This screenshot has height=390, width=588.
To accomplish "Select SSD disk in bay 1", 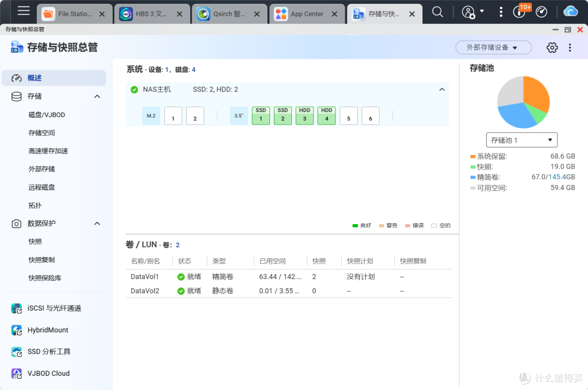I will [x=261, y=116].
